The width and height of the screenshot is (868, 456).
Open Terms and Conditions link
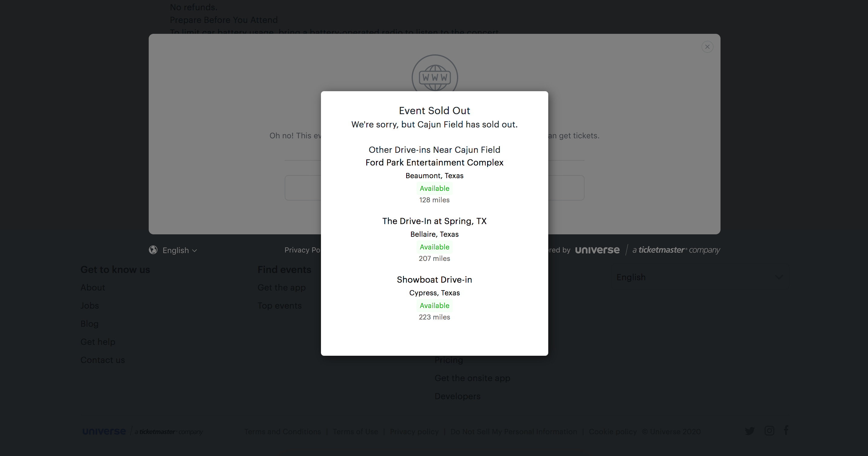[282, 432]
